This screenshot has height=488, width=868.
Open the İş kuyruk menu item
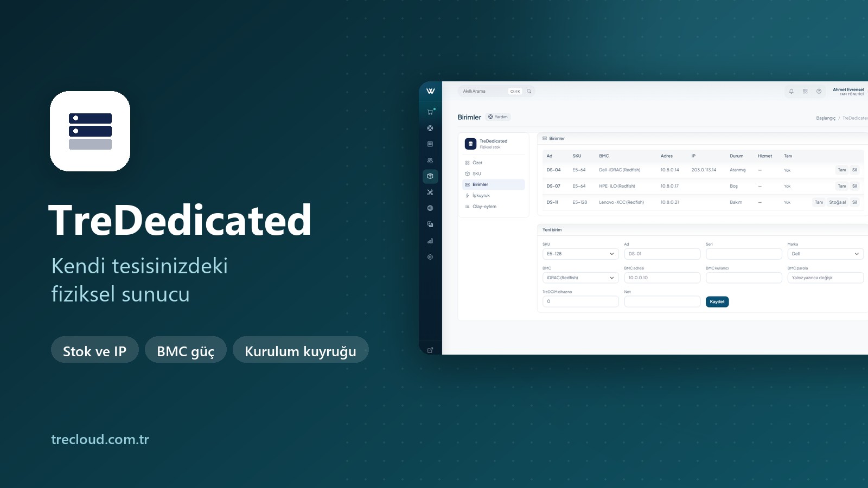tap(494, 196)
